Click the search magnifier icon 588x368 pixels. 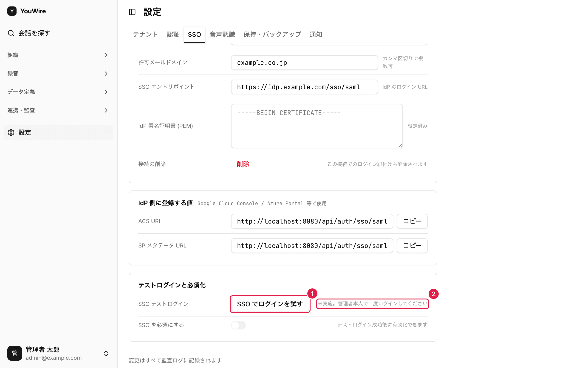click(x=11, y=33)
